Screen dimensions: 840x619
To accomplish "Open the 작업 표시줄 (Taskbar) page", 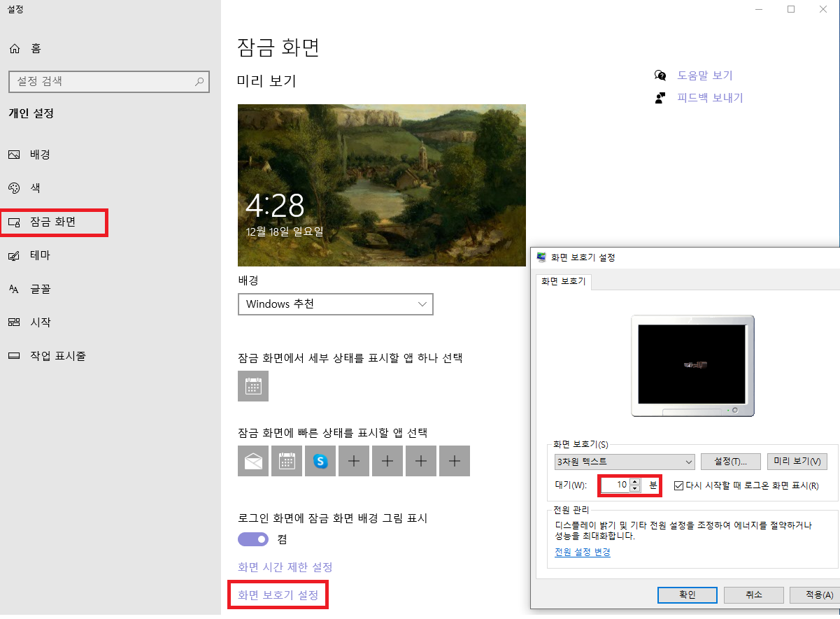I will (57, 356).
